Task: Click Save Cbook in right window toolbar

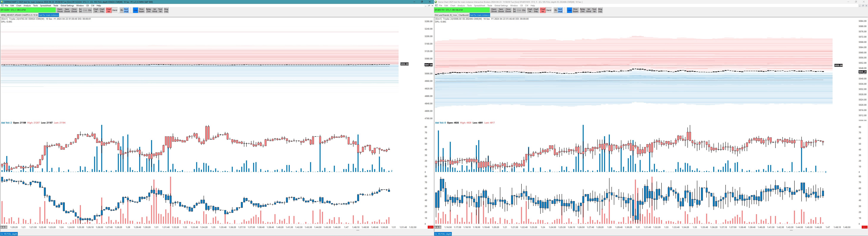Action: (501, 11)
